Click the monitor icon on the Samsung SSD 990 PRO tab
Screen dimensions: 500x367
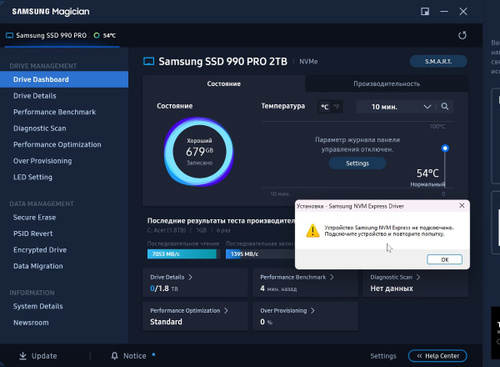pos(10,35)
